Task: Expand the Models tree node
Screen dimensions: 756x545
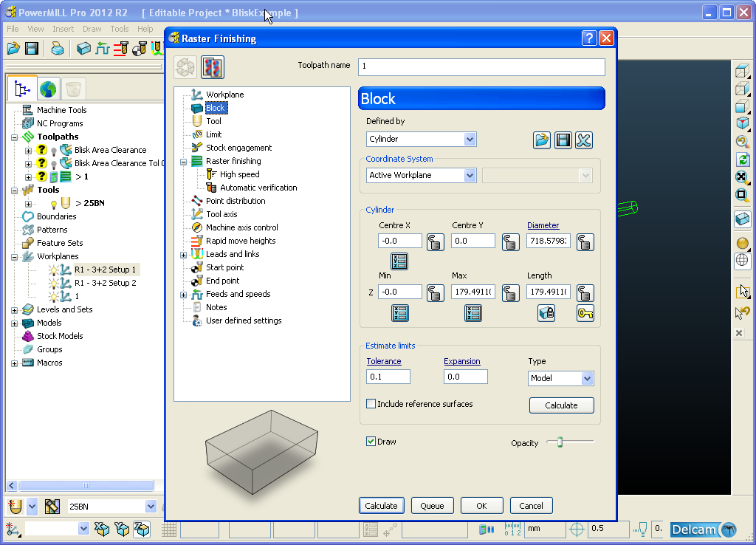Action: [x=15, y=323]
